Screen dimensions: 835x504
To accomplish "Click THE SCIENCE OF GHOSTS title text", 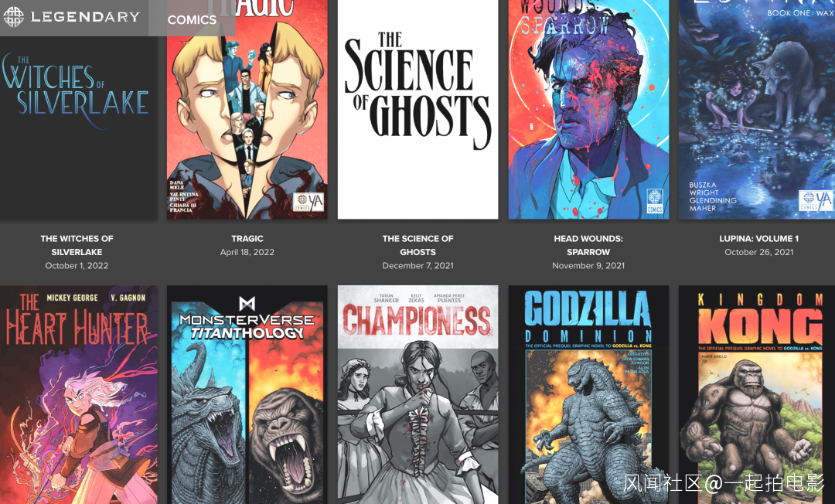I will (418, 245).
